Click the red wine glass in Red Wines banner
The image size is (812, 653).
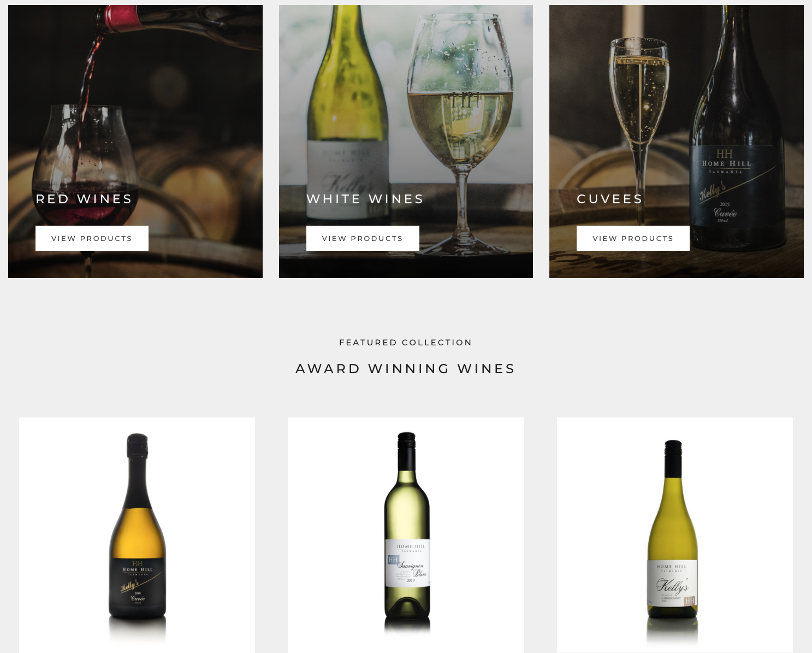[85, 175]
